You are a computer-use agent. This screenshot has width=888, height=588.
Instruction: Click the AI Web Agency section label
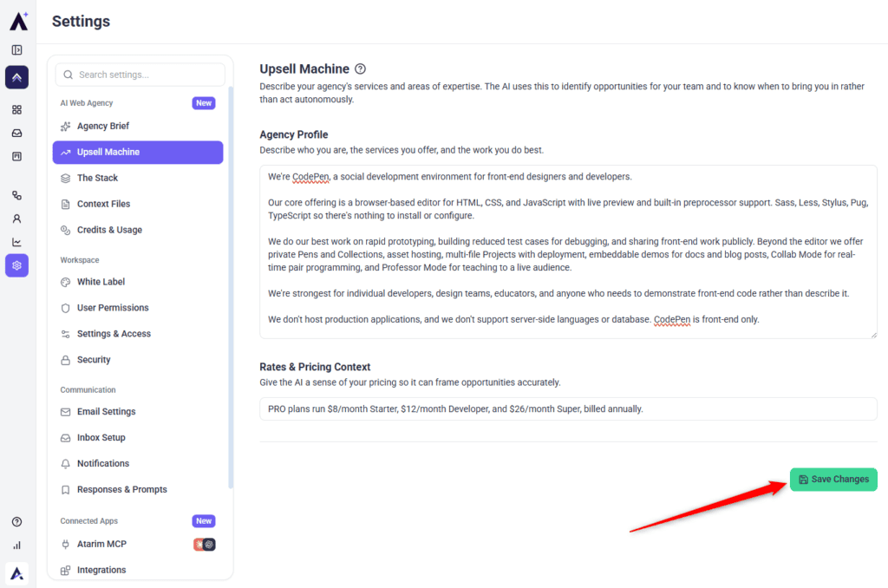point(87,103)
